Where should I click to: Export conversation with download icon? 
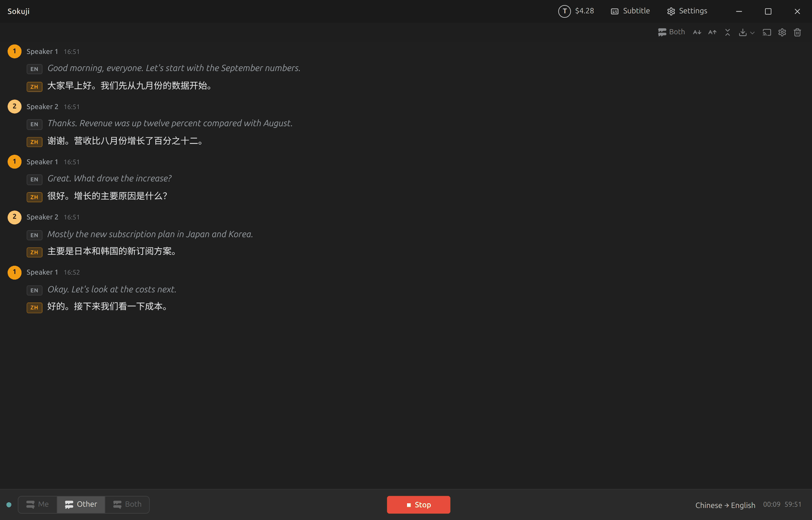(x=742, y=32)
